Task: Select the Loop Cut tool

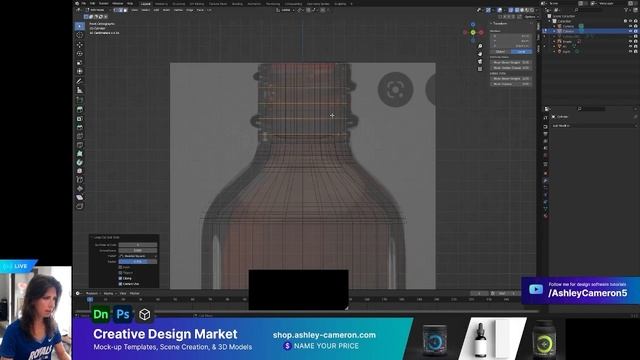Action: (x=80, y=136)
